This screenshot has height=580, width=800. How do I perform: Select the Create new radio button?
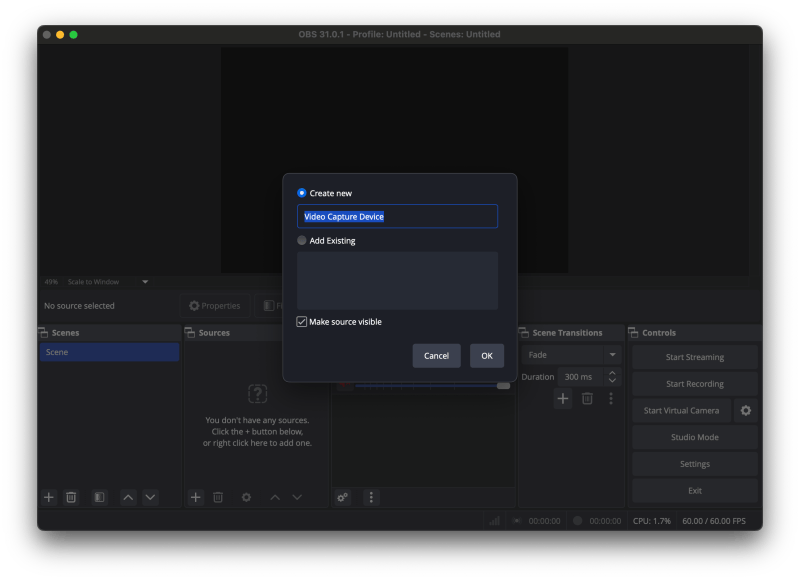302,193
